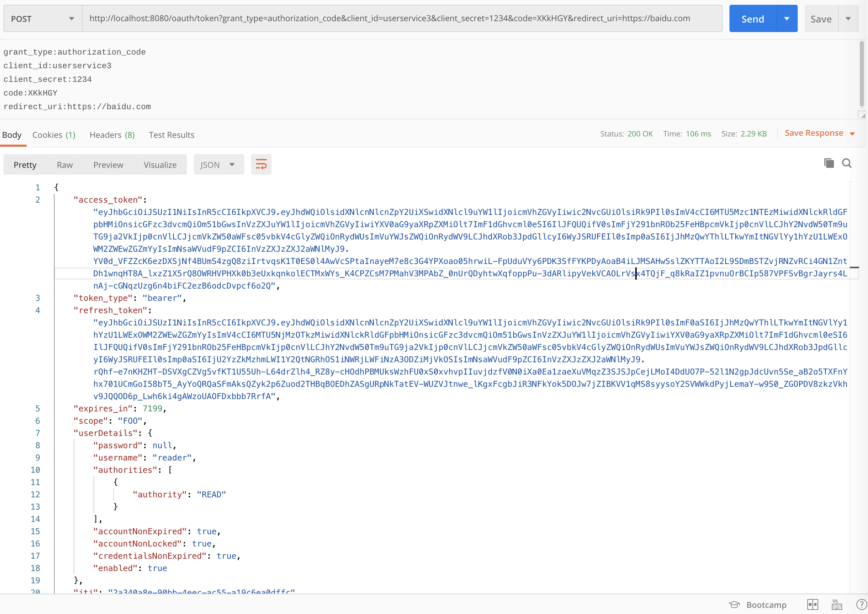Toggle the two-pane view layout icon
Screen dimensions: 868x614
[x=813, y=604]
